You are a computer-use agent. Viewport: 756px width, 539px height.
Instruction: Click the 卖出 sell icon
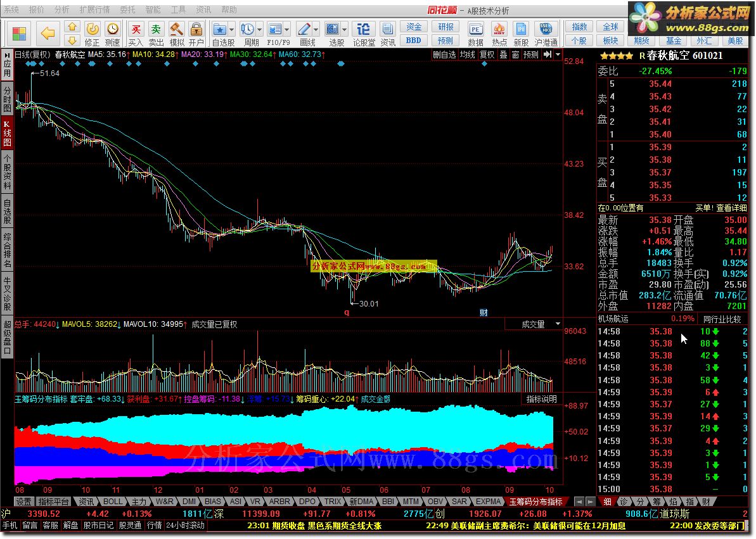click(x=157, y=34)
